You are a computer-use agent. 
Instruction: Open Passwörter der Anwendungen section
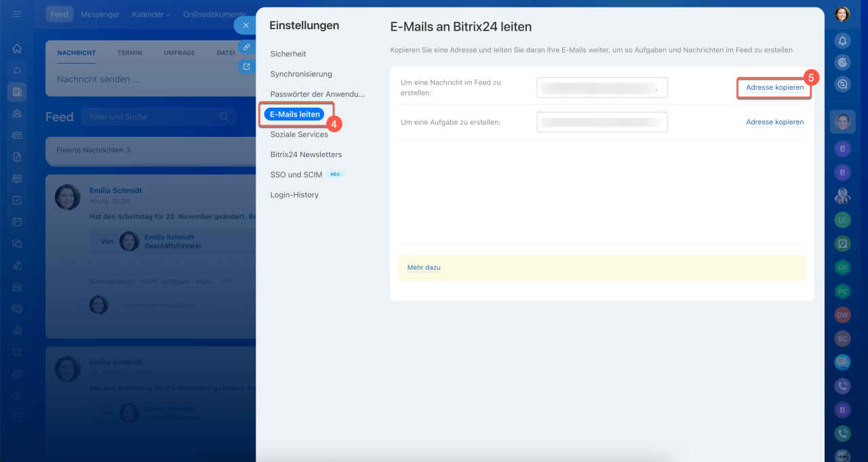click(317, 94)
